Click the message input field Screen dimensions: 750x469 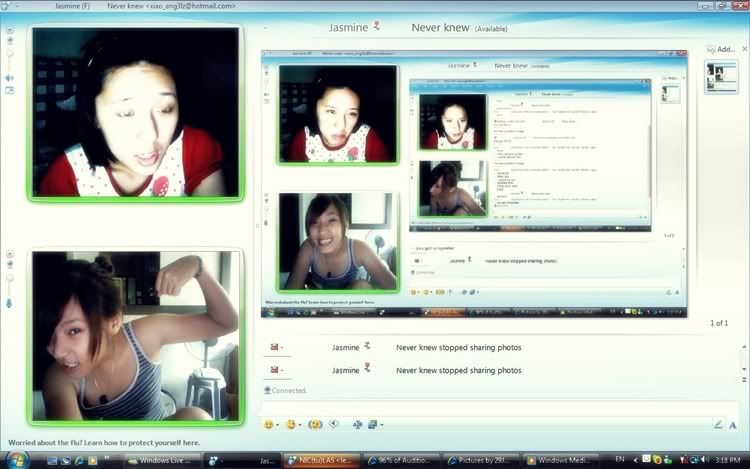coord(499,407)
